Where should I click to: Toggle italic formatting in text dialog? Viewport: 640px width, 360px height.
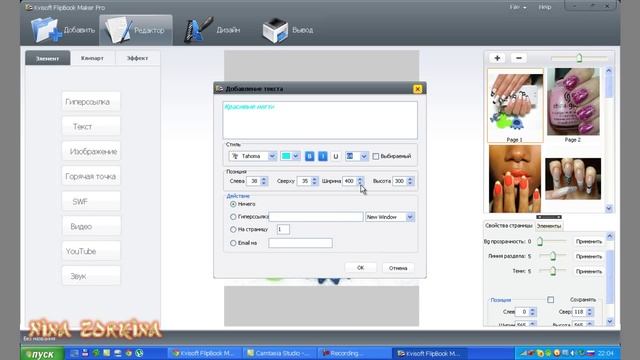322,156
